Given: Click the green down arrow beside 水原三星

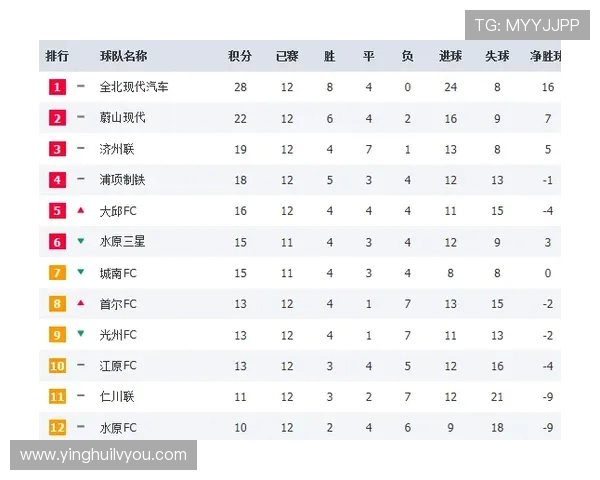Looking at the screenshot, I should click(x=81, y=242).
